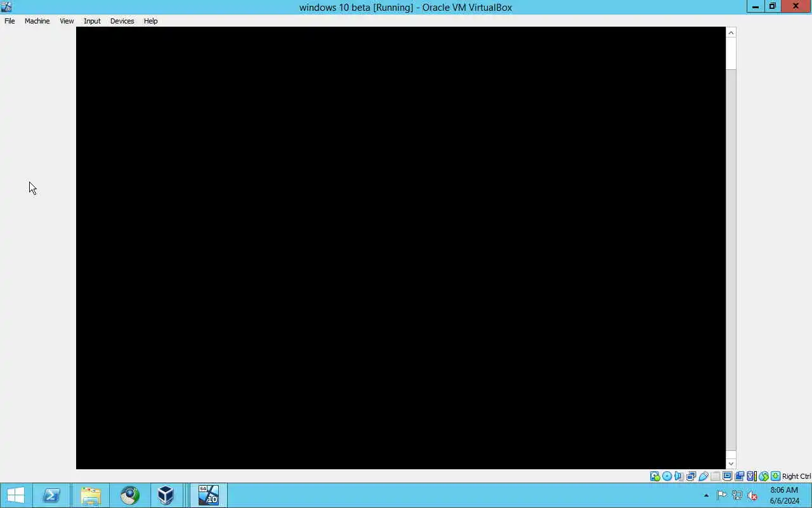Open the clock showing 8:06 AM
This screenshot has height=508, width=812.
(x=784, y=495)
